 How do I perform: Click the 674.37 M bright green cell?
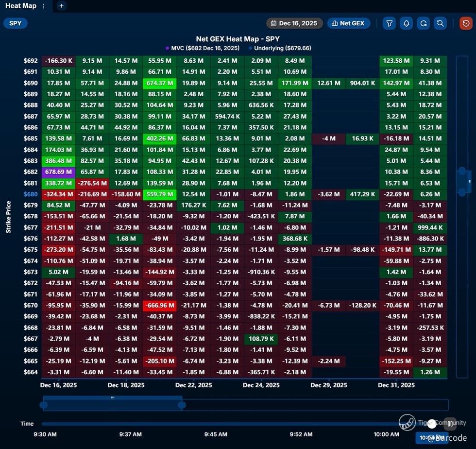point(160,83)
